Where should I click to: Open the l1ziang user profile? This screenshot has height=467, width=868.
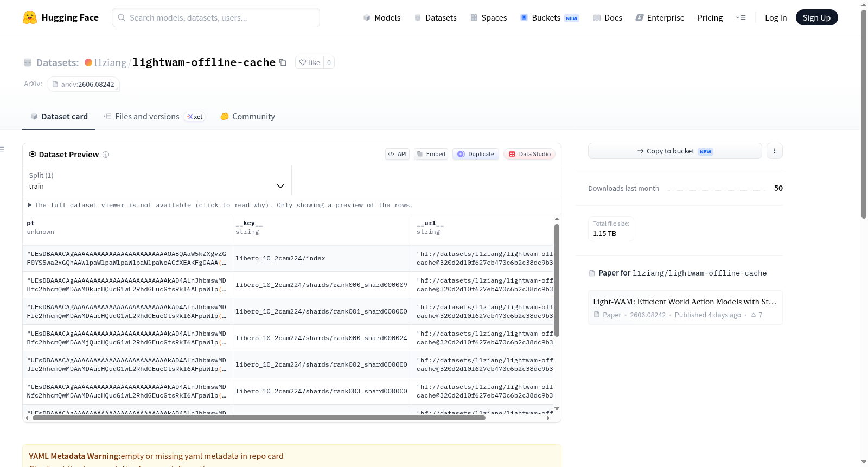tap(110, 62)
